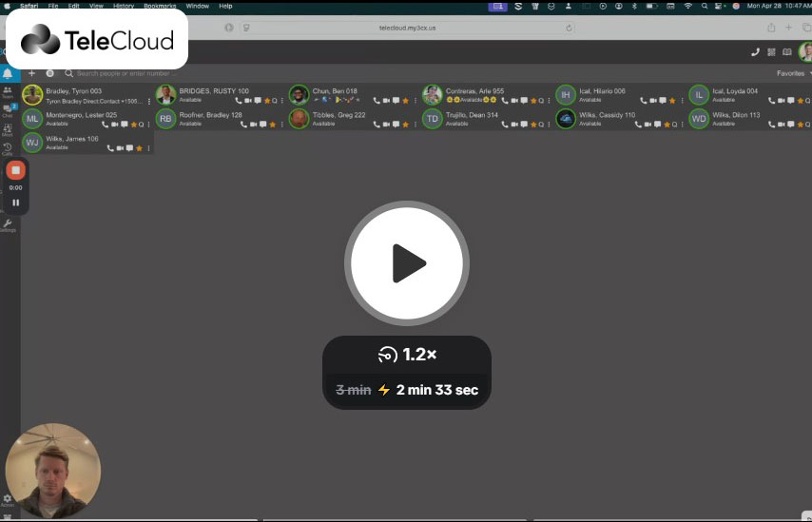The height and width of the screenshot is (522, 812).
Task: Open the Bookmarks menu in the menu bar
Action: 160,7
